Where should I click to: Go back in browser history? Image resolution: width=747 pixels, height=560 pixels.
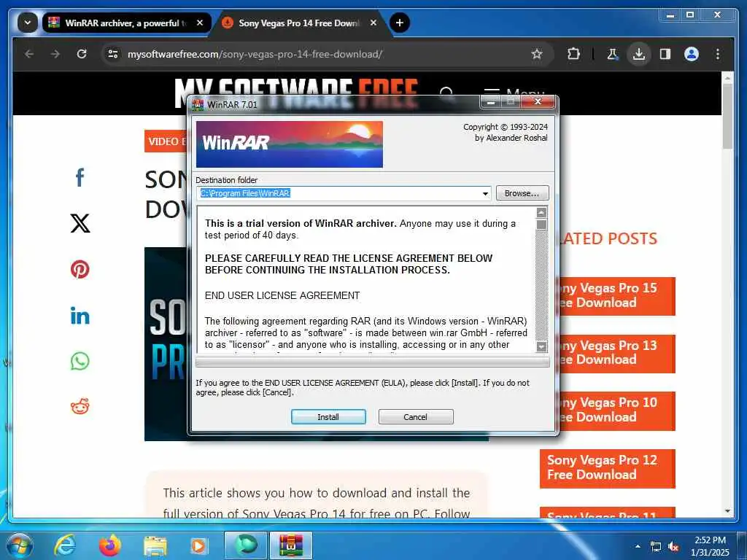pos(29,54)
